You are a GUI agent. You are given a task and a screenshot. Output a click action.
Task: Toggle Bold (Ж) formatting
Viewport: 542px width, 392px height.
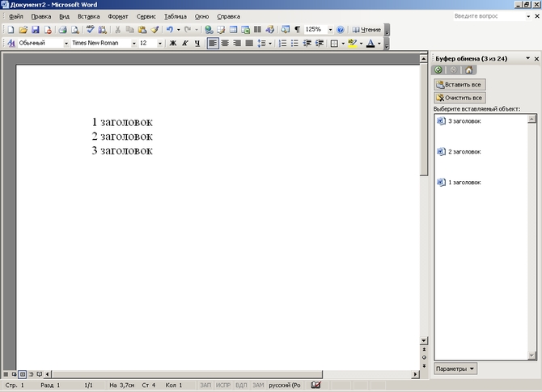pos(172,43)
